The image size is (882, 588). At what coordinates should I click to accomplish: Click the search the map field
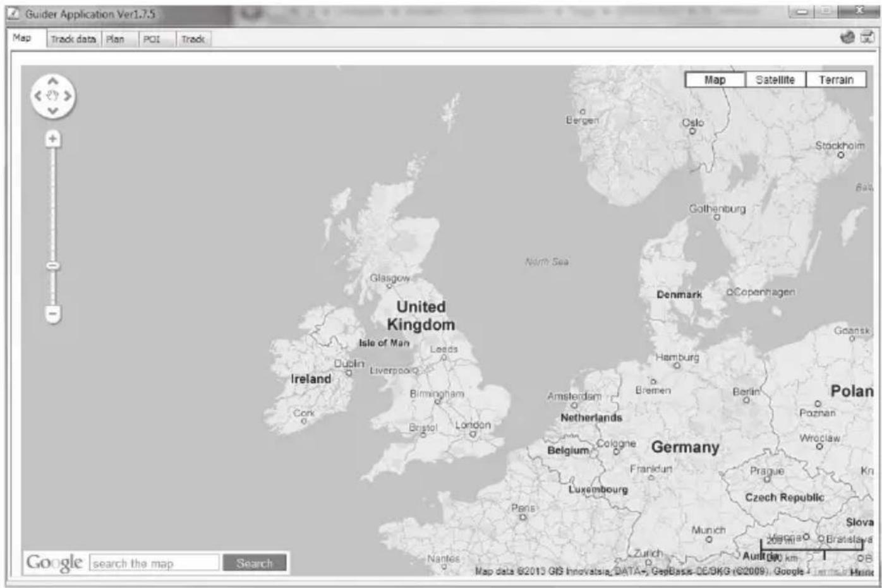click(154, 563)
